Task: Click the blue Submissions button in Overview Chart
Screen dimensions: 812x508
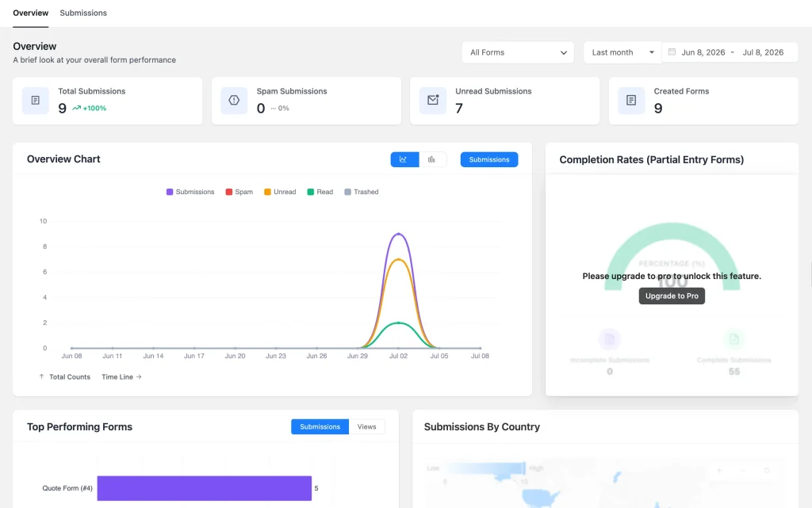Action: [x=488, y=159]
